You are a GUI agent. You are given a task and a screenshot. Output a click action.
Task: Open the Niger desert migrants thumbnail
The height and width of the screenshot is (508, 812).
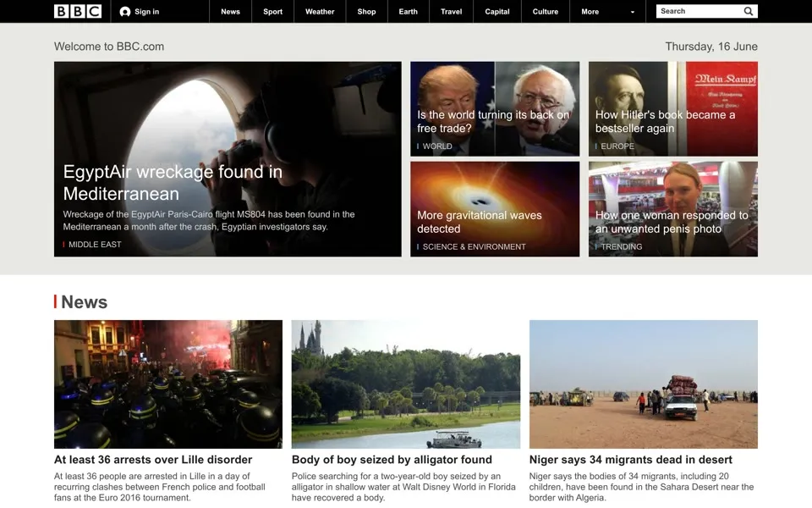tap(643, 384)
